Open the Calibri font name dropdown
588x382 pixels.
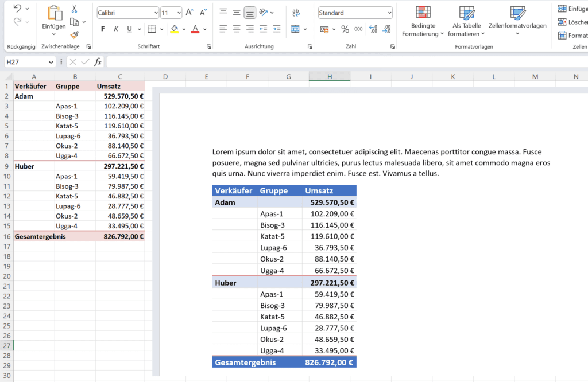point(156,13)
